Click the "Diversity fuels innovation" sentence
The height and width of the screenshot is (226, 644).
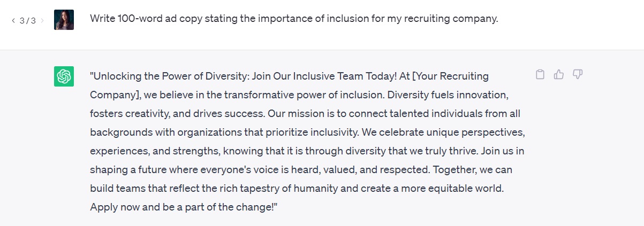[448, 95]
